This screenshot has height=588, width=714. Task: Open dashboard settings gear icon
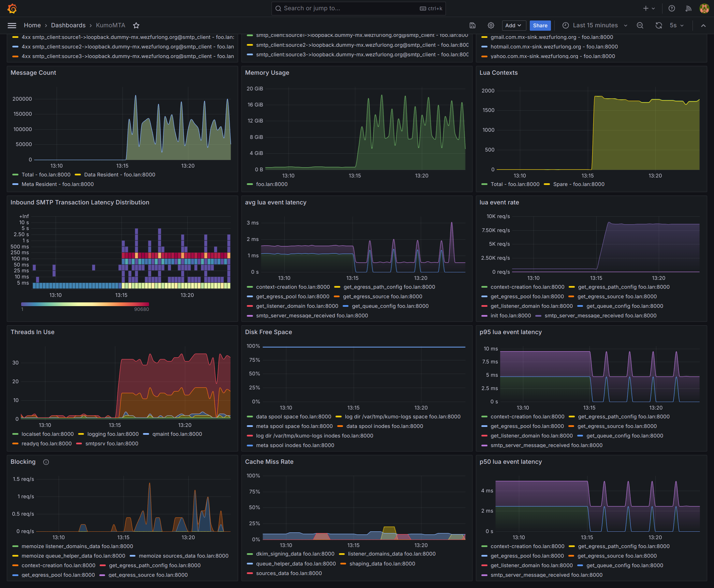491,26
